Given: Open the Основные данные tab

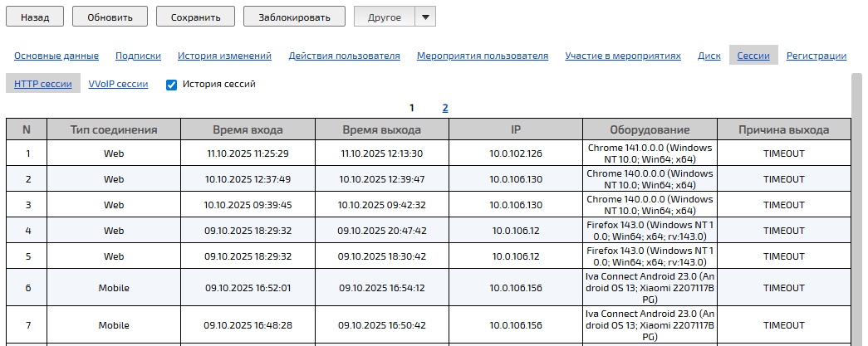Looking at the screenshot, I should click(56, 56).
